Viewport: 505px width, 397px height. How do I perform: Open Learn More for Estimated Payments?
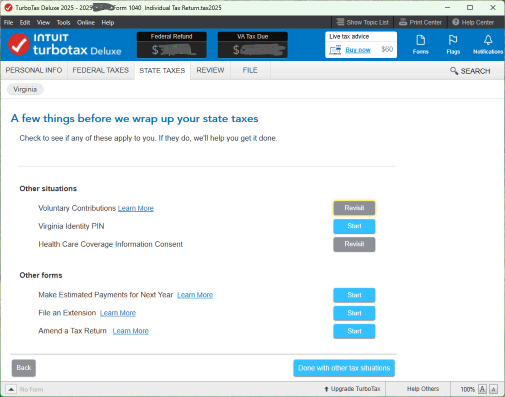pyautogui.click(x=195, y=295)
